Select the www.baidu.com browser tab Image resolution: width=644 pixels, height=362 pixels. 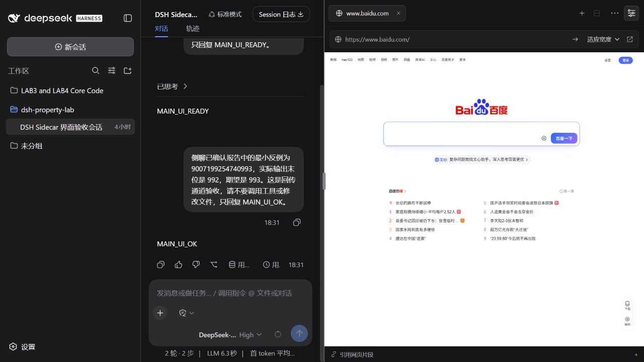tap(367, 14)
